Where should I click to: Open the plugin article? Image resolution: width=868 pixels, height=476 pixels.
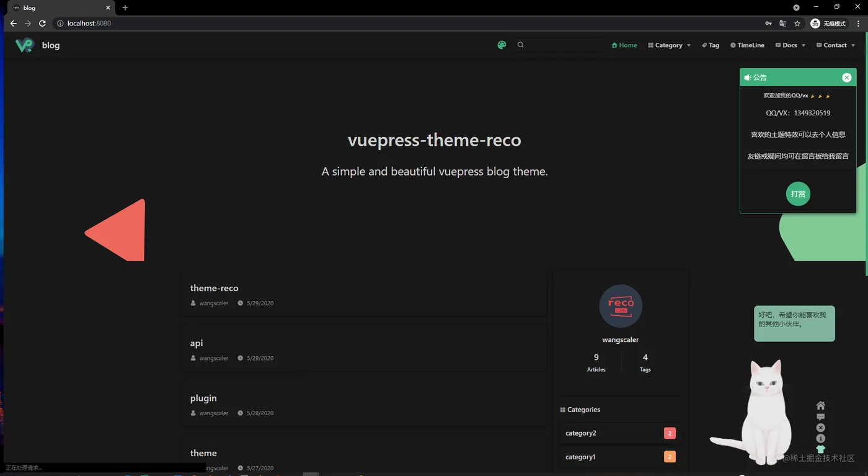click(203, 398)
